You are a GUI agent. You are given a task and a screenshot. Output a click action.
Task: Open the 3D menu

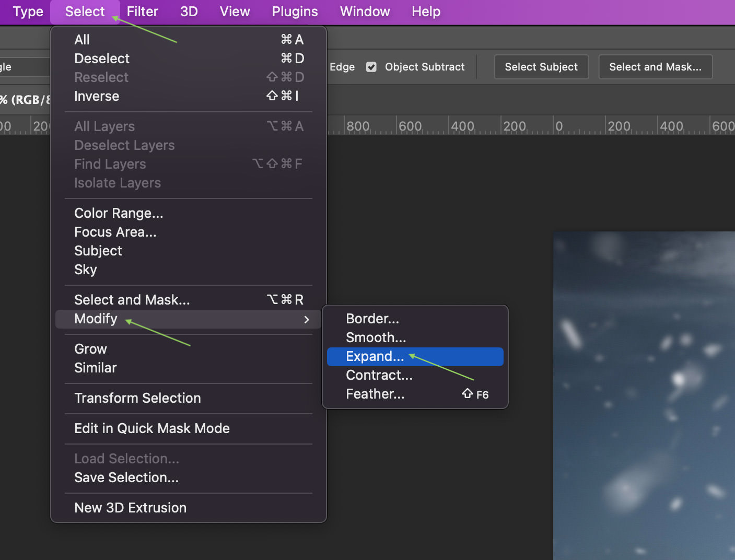(189, 11)
